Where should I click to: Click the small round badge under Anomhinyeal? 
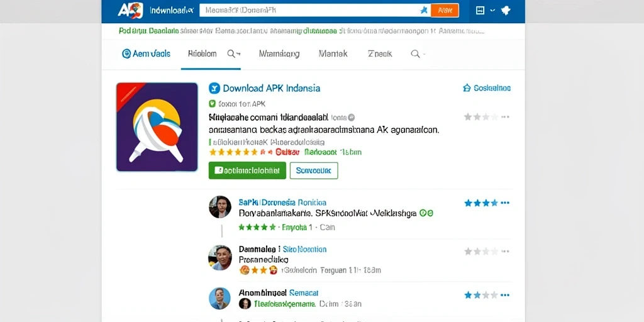(x=245, y=304)
